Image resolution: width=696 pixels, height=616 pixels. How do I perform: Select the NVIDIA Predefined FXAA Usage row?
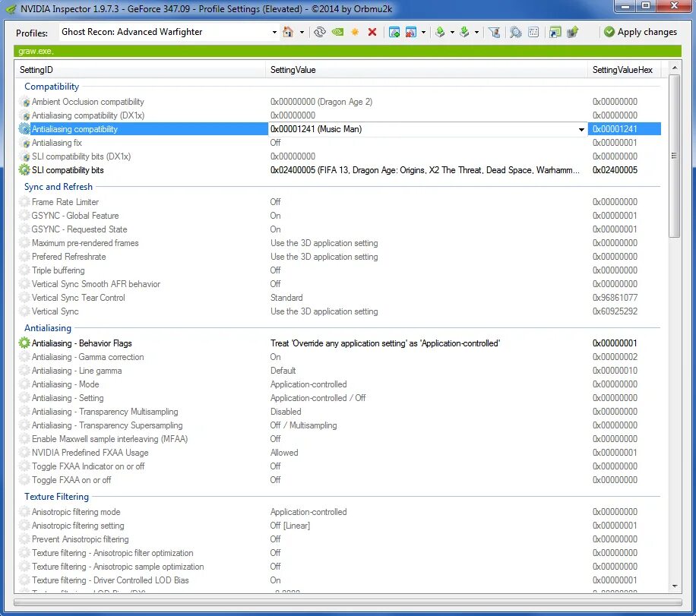[340, 453]
